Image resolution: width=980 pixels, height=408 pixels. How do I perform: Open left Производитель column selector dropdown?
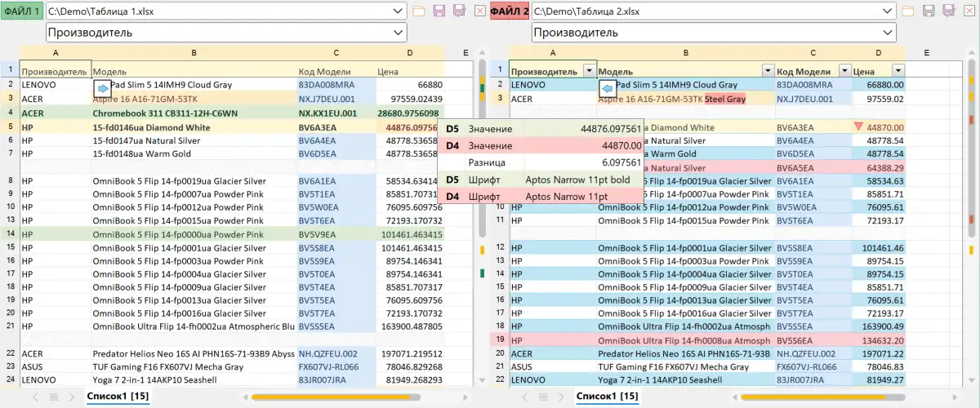click(x=398, y=33)
